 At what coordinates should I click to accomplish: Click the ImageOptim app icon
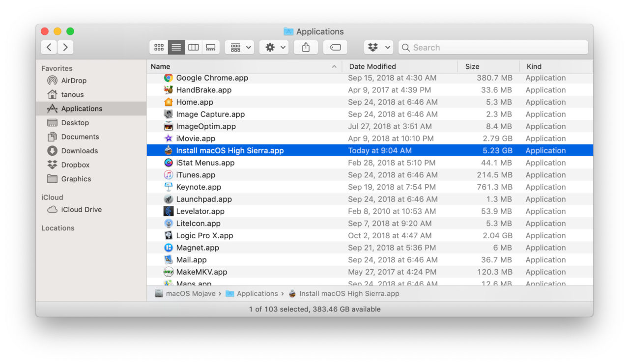pos(169,126)
